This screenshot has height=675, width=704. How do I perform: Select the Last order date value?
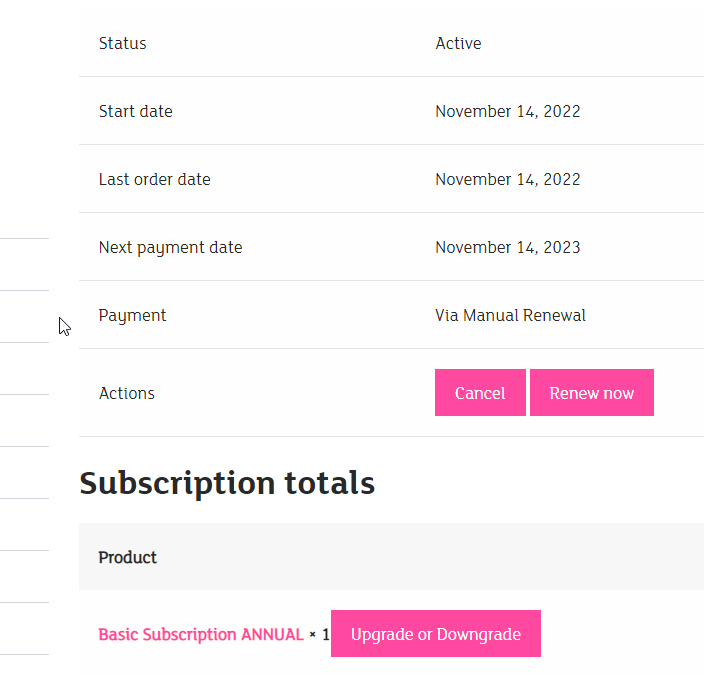click(x=507, y=179)
